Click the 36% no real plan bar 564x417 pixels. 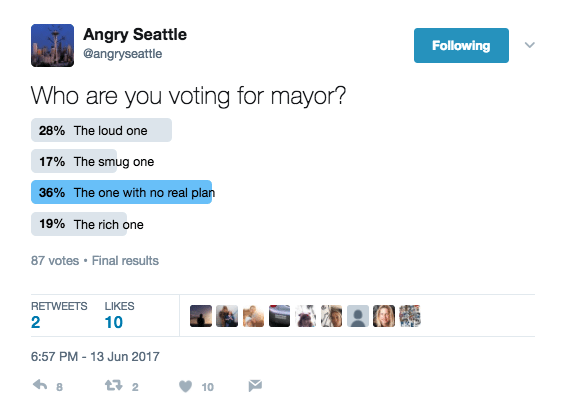tap(122, 192)
